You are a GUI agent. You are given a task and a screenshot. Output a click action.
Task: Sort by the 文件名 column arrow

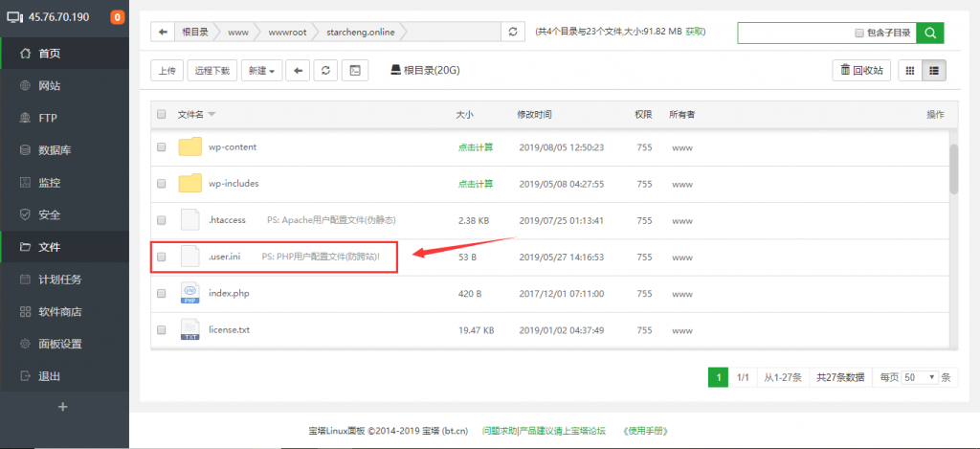212,115
